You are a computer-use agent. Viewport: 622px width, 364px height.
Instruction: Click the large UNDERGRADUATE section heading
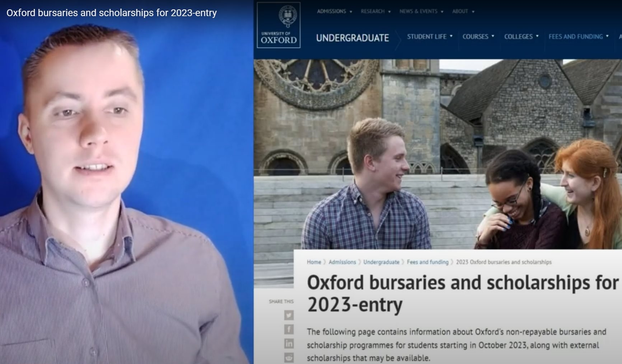[352, 38]
